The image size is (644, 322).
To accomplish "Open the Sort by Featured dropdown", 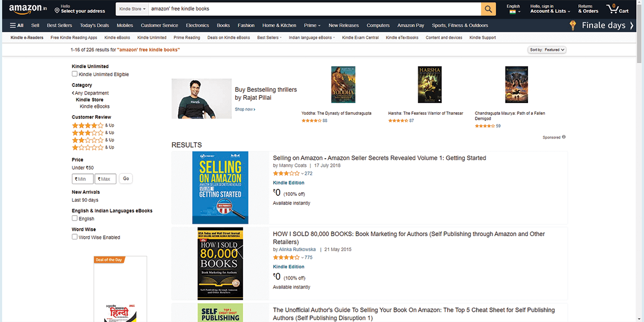I will point(547,49).
